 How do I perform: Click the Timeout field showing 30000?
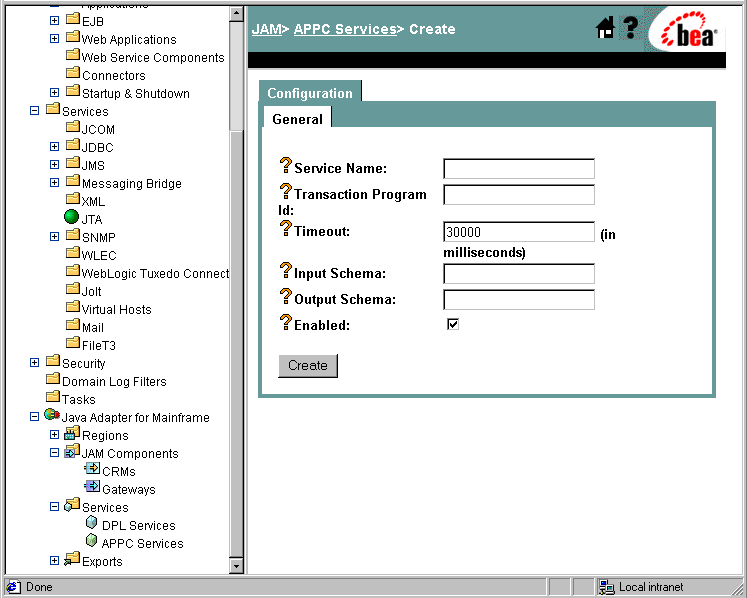click(519, 232)
